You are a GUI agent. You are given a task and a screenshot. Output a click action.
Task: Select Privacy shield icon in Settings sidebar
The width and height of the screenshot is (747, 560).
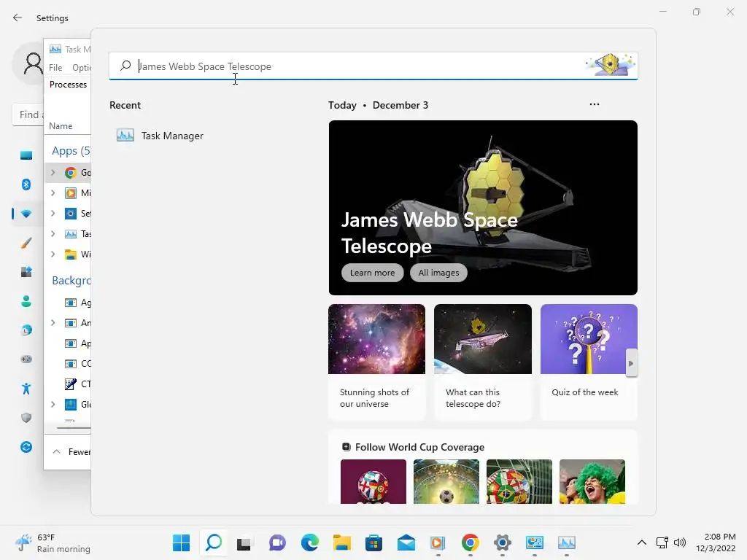point(26,418)
